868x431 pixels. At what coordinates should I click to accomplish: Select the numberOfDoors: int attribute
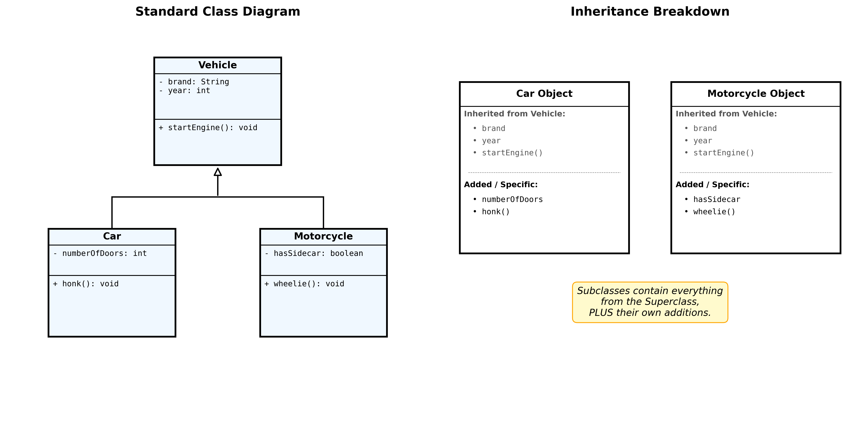(100, 253)
